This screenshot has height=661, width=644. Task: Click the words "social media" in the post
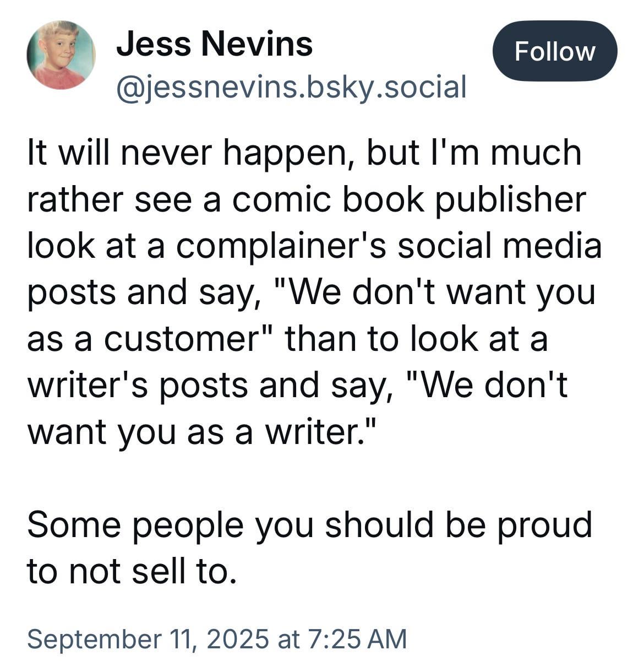click(499, 246)
